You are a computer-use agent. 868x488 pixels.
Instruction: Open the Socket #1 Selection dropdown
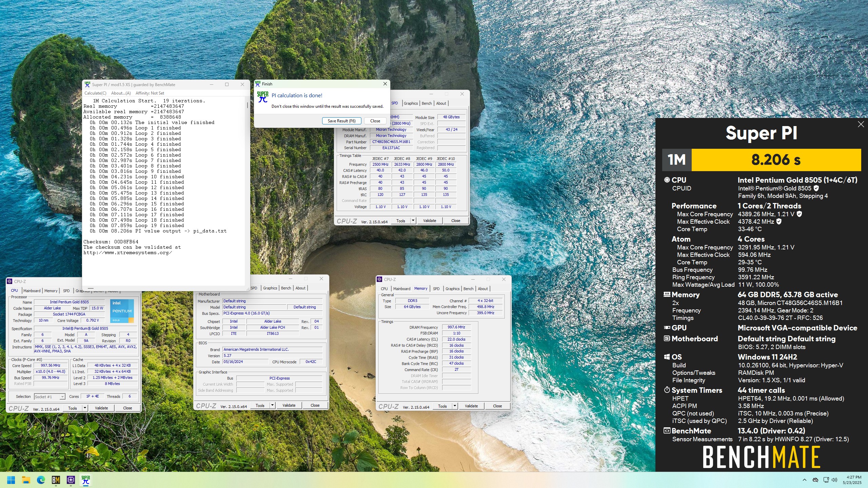(50, 396)
